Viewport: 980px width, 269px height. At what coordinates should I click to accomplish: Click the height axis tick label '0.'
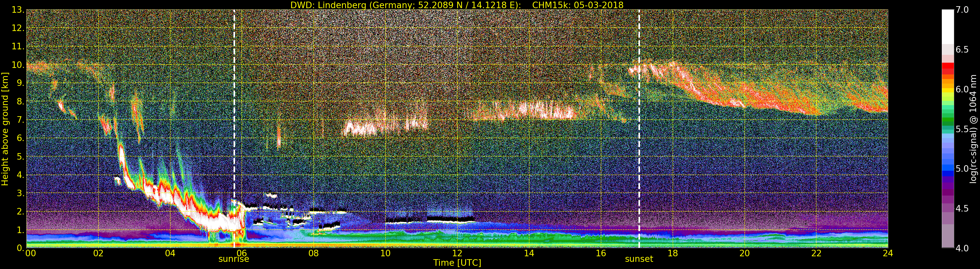tap(20, 248)
